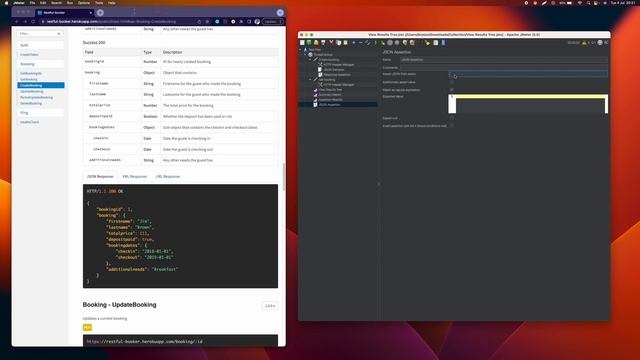The height and width of the screenshot is (360, 640).
Task: Click the Expected Value text area
Action: pyautogui.click(x=528, y=104)
